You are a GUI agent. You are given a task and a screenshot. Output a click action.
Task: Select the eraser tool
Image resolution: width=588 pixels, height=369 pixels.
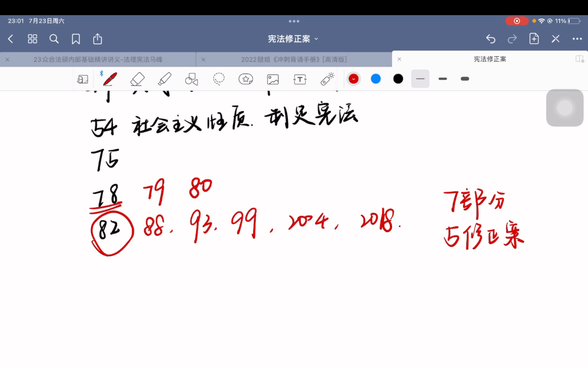tap(138, 79)
